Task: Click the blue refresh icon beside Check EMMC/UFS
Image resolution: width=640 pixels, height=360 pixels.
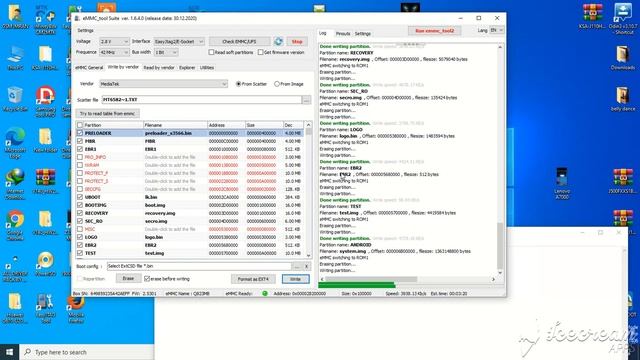Action: 278,41
